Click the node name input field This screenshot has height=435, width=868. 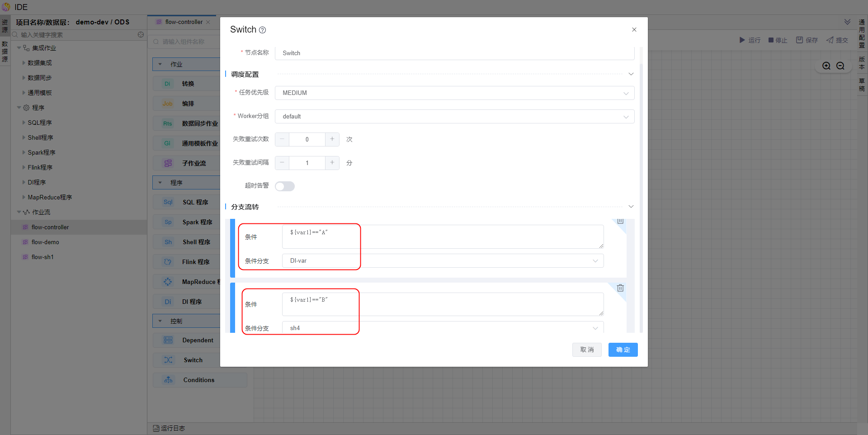454,53
